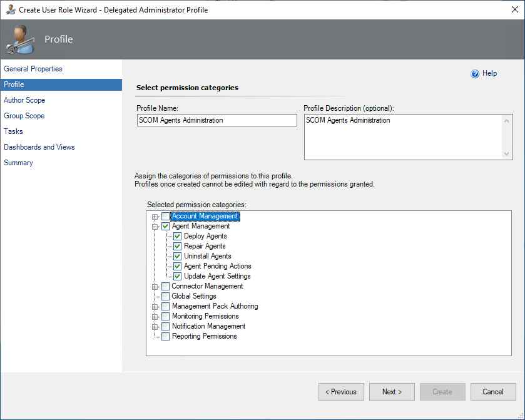
Task: Jump to the Summary page
Action: (x=18, y=163)
